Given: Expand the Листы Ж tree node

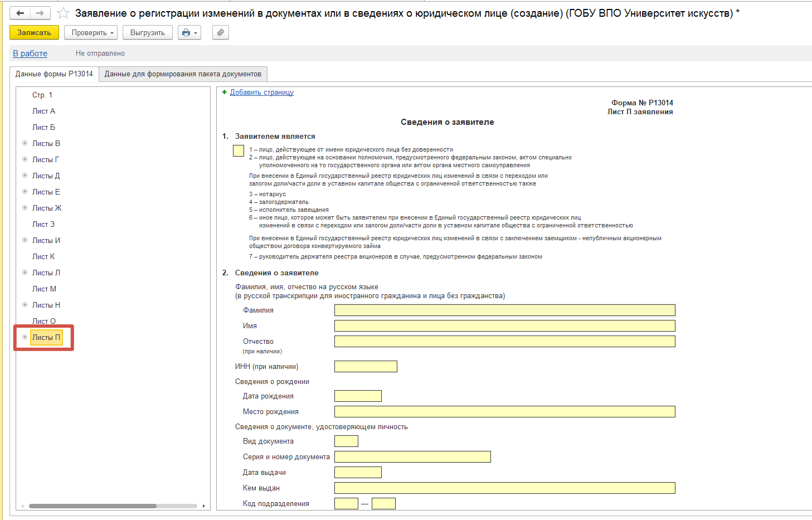Looking at the screenshot, I should point(25,208).
